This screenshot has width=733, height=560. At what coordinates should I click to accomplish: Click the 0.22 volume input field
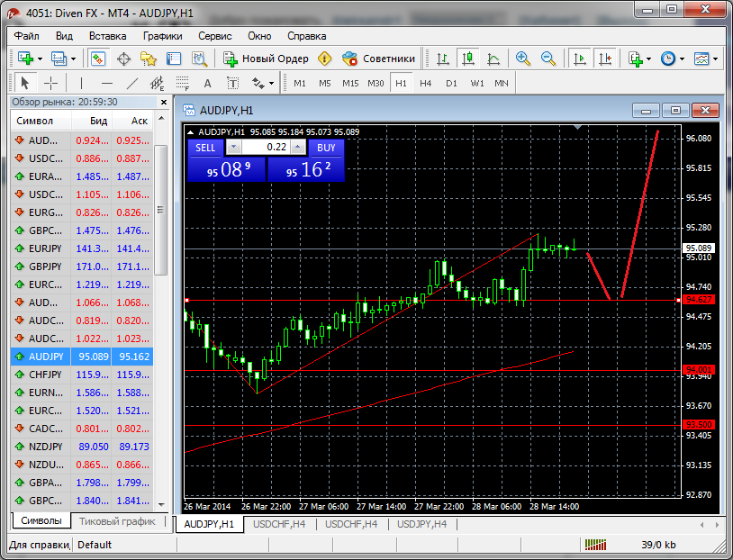tap(266, 148)
